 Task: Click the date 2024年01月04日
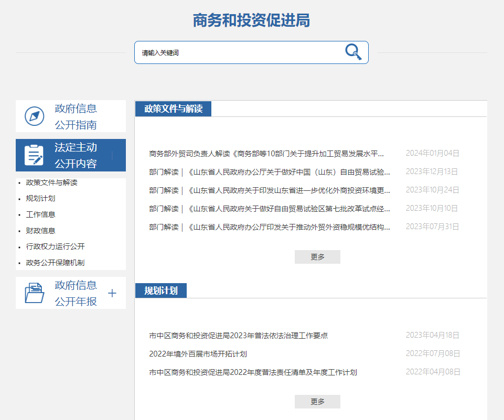pos(432,153)
